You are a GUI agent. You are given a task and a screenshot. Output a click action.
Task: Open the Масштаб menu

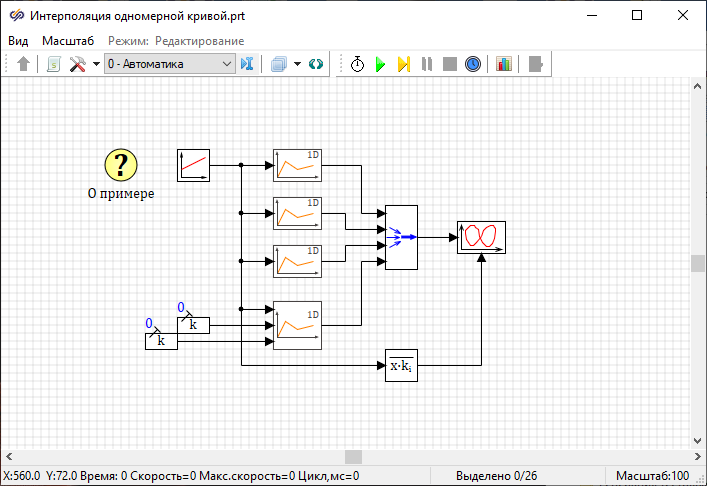point(68,41)
